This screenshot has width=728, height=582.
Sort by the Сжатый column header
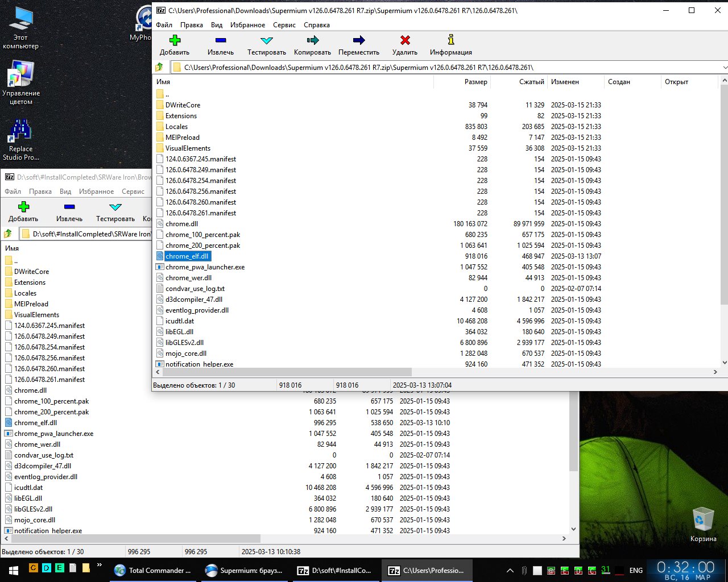tap(519, 82)
